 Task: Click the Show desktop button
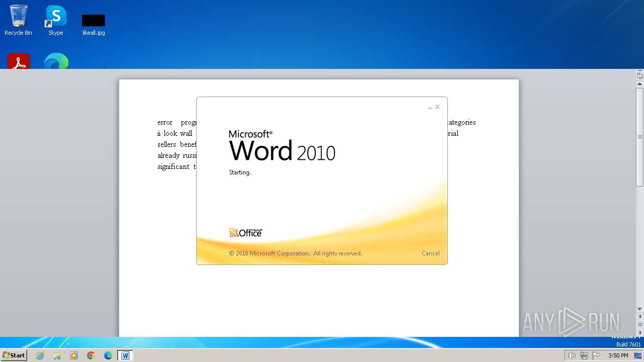coord(638,355)
